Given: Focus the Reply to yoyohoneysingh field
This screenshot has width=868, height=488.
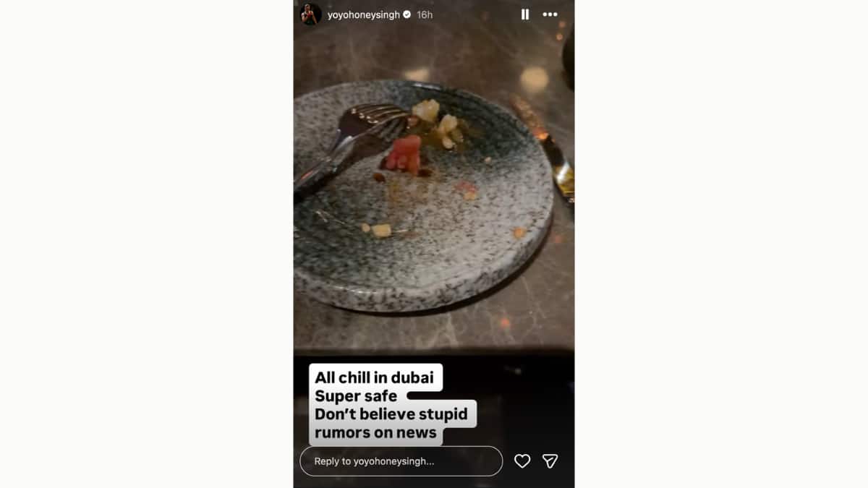Looking at the screenshot, I should [401, 461].
